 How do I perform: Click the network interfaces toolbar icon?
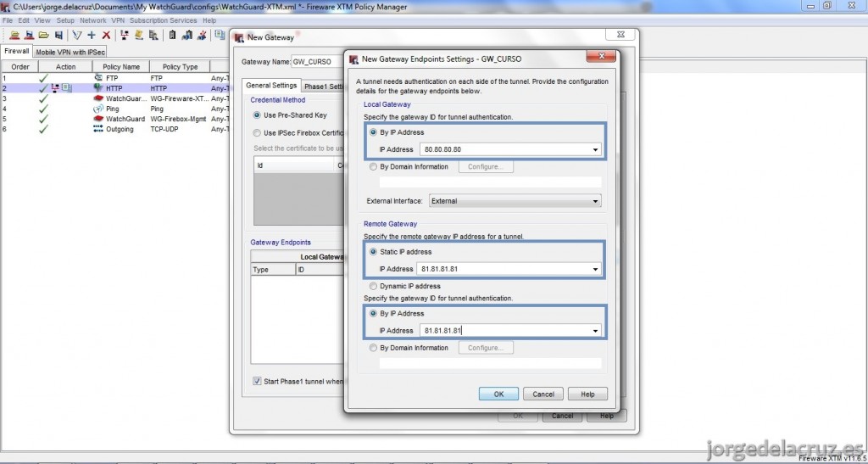tap(125, 36)
